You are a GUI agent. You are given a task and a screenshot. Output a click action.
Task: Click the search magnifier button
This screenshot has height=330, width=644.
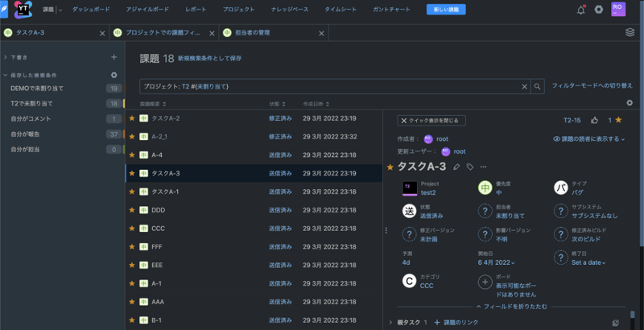[537, 87]
